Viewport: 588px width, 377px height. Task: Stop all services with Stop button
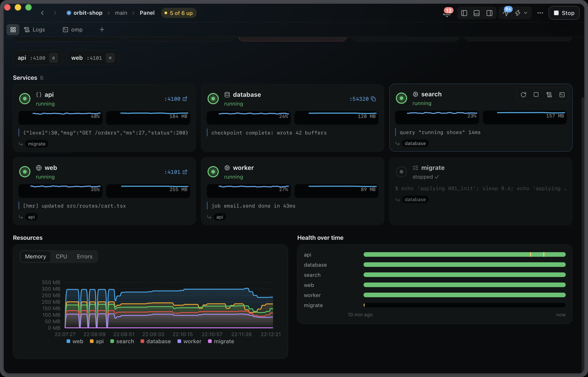click(564, 13)
